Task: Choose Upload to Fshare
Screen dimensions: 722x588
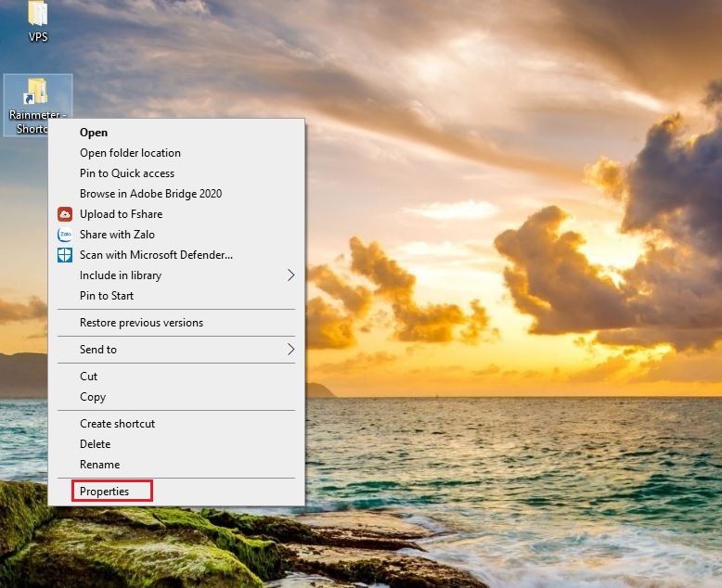Action: pyautogui.click(x=176, y=214)
